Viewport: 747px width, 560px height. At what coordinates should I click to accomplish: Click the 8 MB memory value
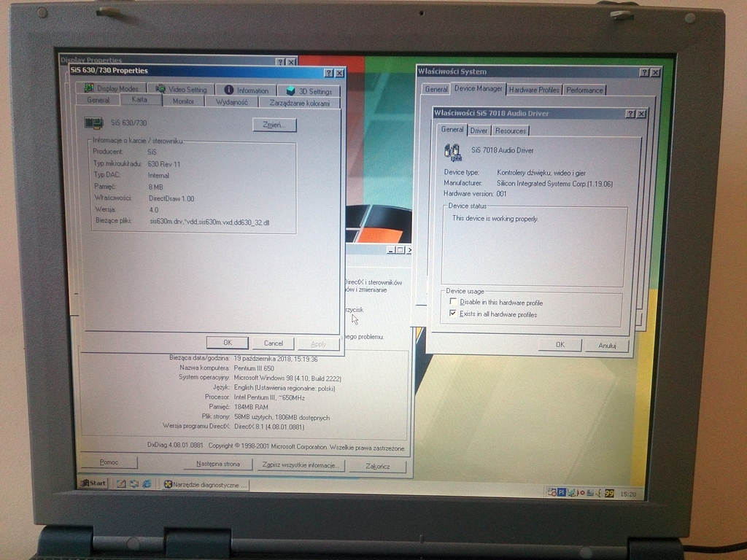coord(155,187)
